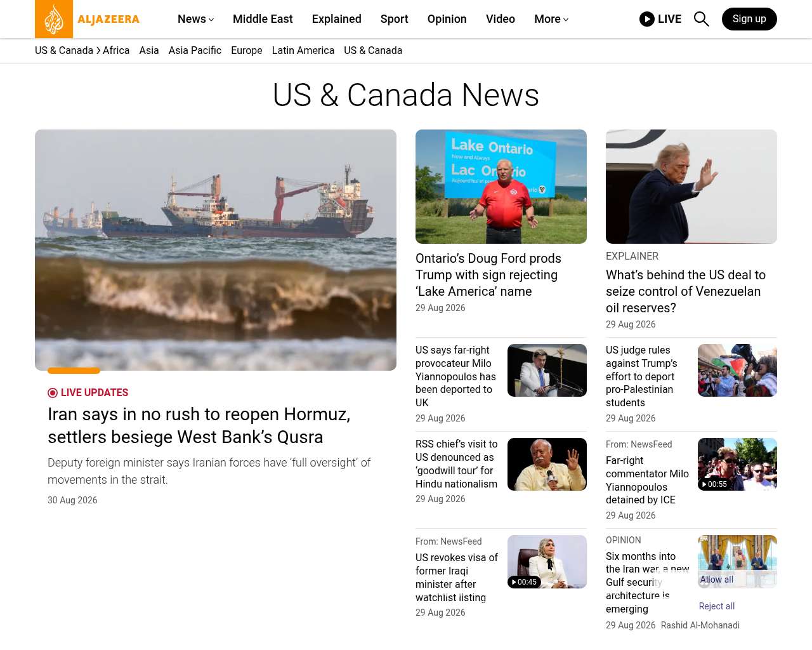Open the RSS chief's visit article
Screen dimensions: 812x650
tap(457, 464)
